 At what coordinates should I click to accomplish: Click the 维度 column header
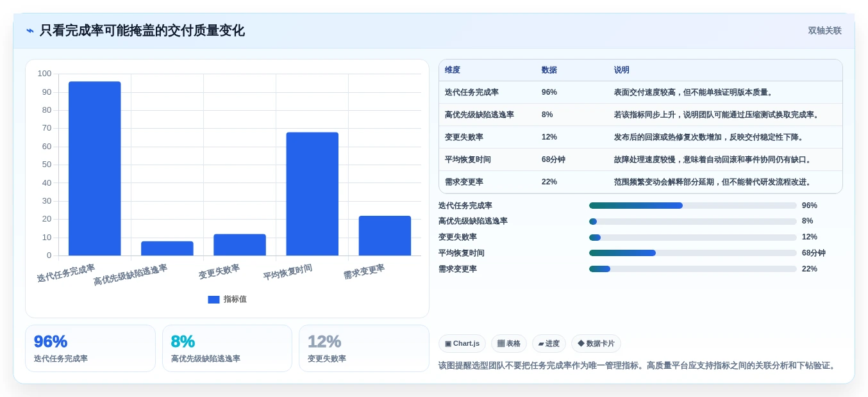coord(453,70)
